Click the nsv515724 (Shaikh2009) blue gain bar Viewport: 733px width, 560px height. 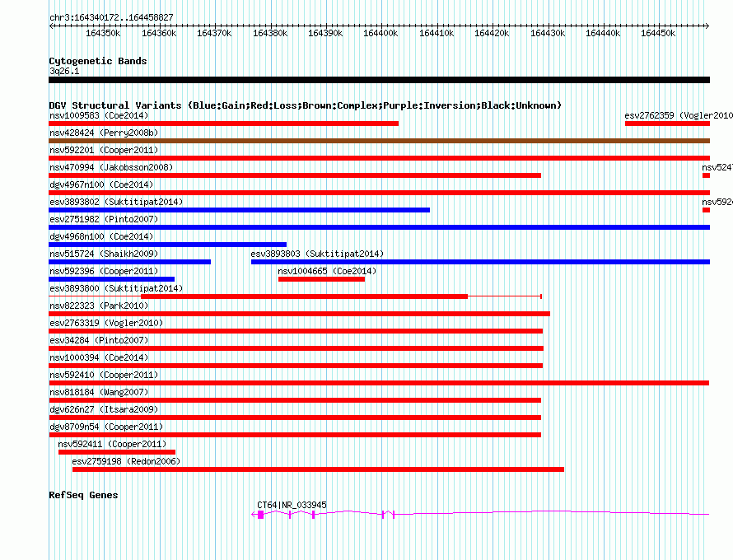click(129, 262)
